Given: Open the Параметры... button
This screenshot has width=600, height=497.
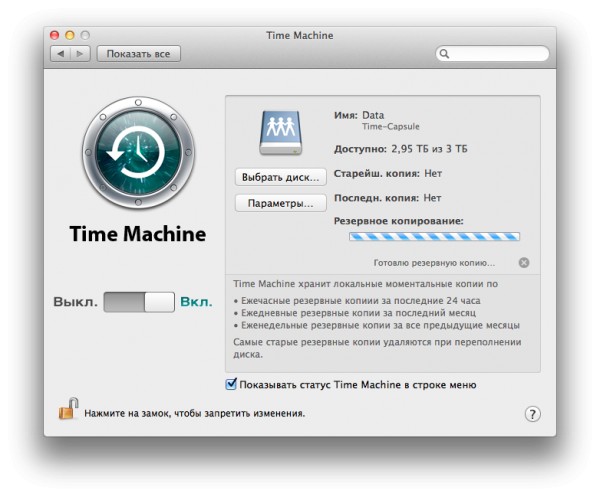Looking at the screenshot, I should (x=280, y=203).
